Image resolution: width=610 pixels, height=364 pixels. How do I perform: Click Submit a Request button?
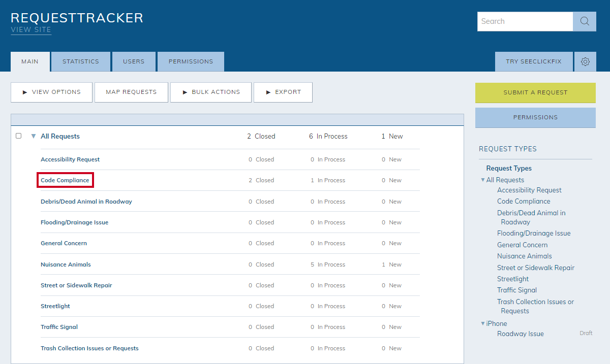[535, 93]
